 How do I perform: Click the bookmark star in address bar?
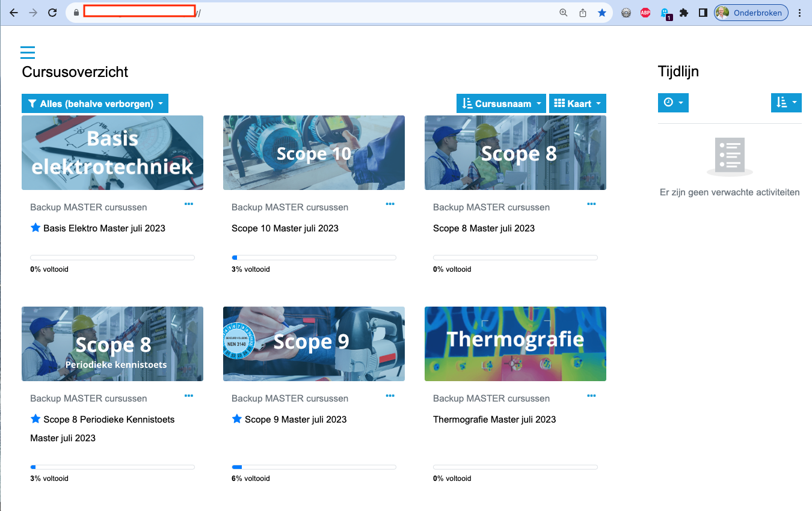(602, 13)
